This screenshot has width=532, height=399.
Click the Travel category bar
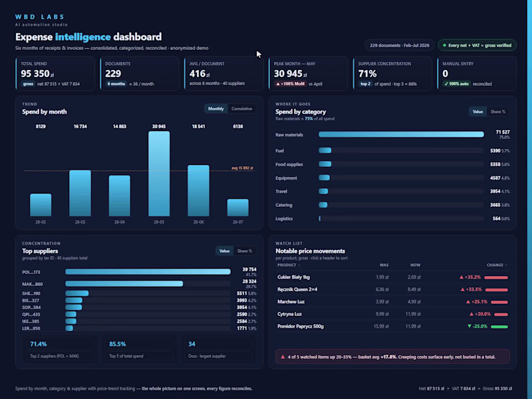[x=323, y=192]
